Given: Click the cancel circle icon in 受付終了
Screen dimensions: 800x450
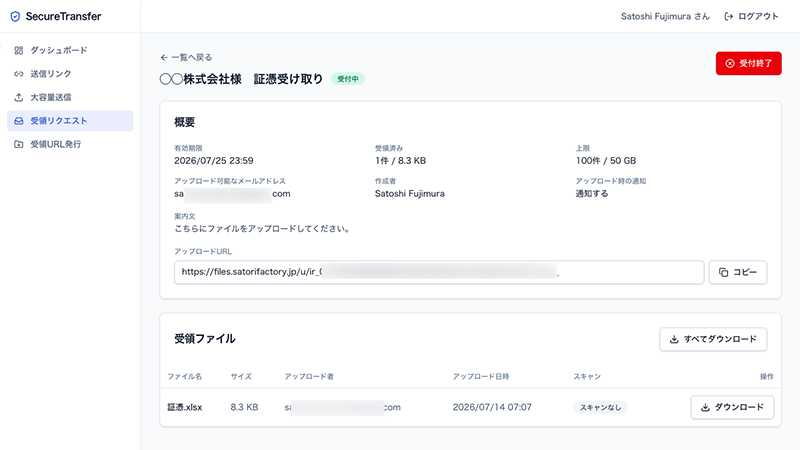Looking at the screenshot, I should [x=730, y=63].
